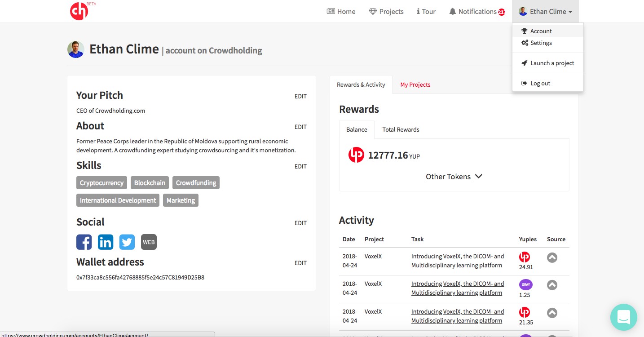This screenshot has height=337, width=644.
Task: Click red Yupie token icon above 24.91
Action: coord(525,257)
